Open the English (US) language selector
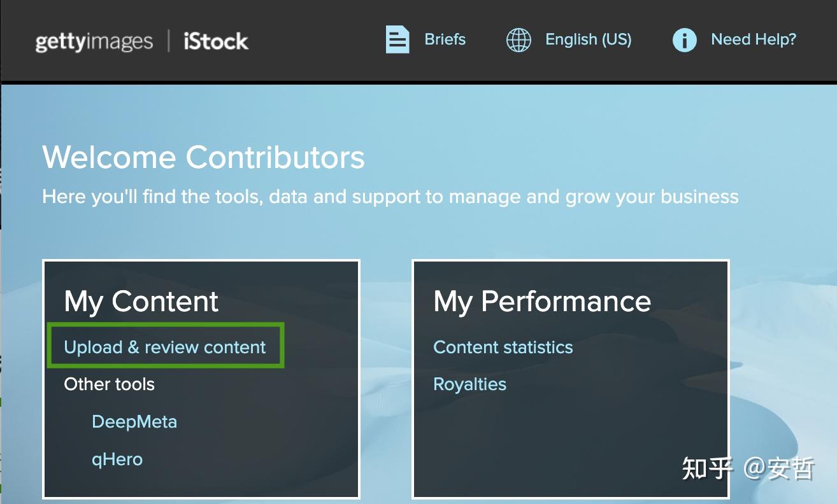Image resolution: width=837 pixels, height=504 pixels. pyautogui.click(x=588, y=39)
